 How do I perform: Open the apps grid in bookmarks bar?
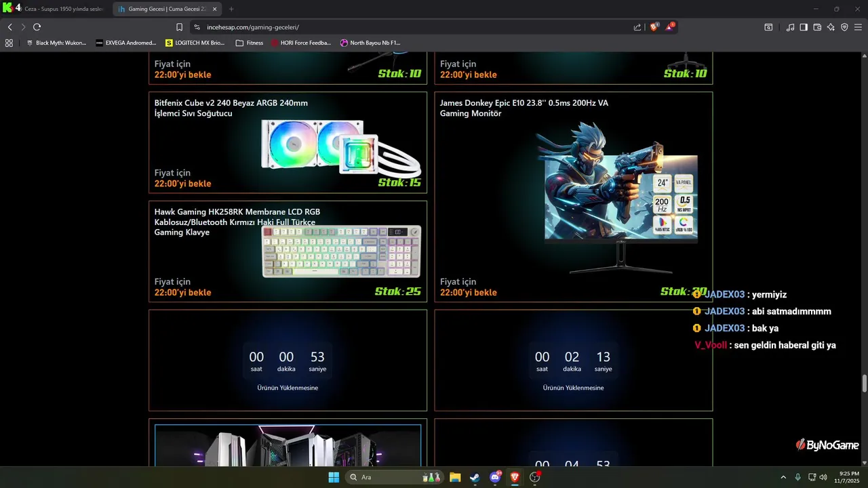tap(9, 43)
